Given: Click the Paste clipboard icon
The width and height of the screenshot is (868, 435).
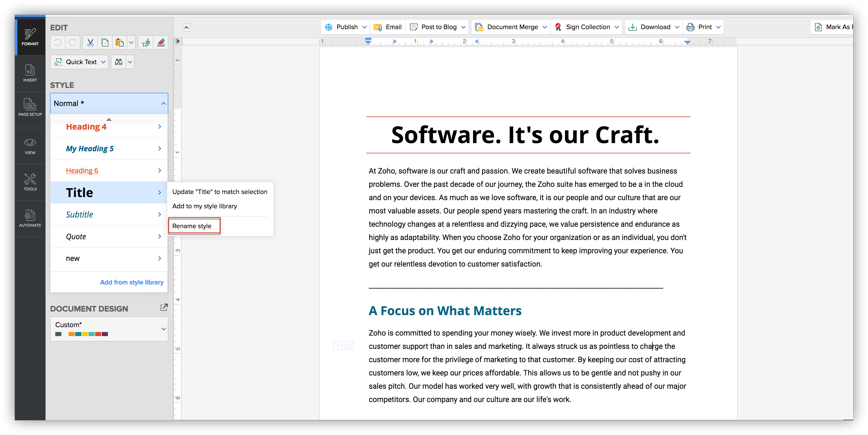Looking at the screenshot, I should coord(119,42).
